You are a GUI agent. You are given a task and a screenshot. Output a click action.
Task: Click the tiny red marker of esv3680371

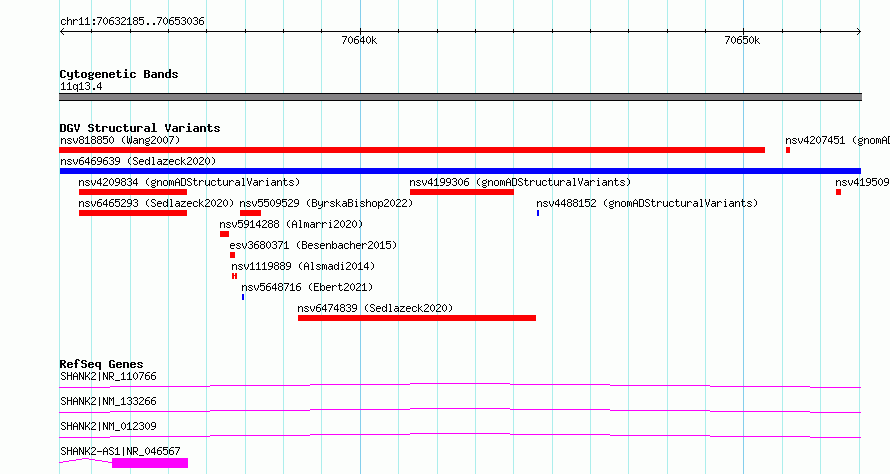[232, 255]
